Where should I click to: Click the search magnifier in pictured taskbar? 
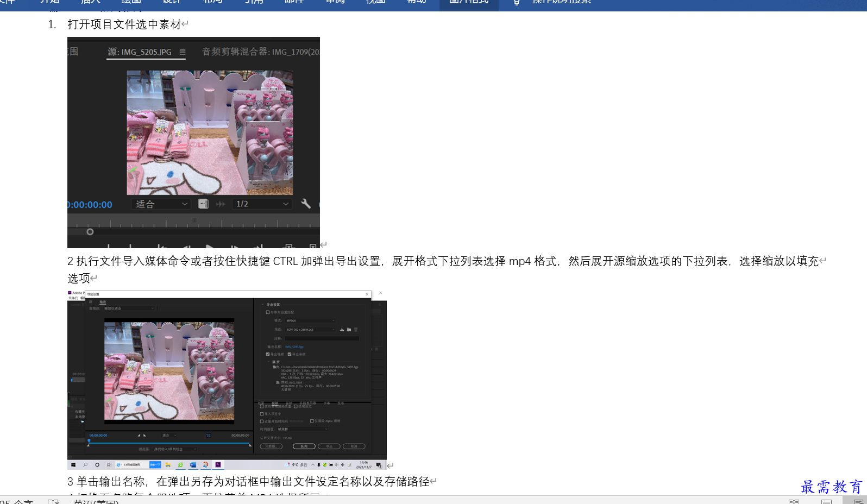tap(85, 465)
